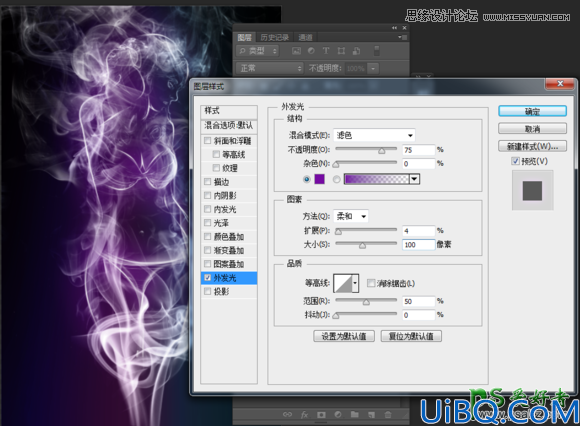Image resolution: width=580 pixels, height=426 pixels.
Task: Click the add layer mask icon
Action: [321, 415]
